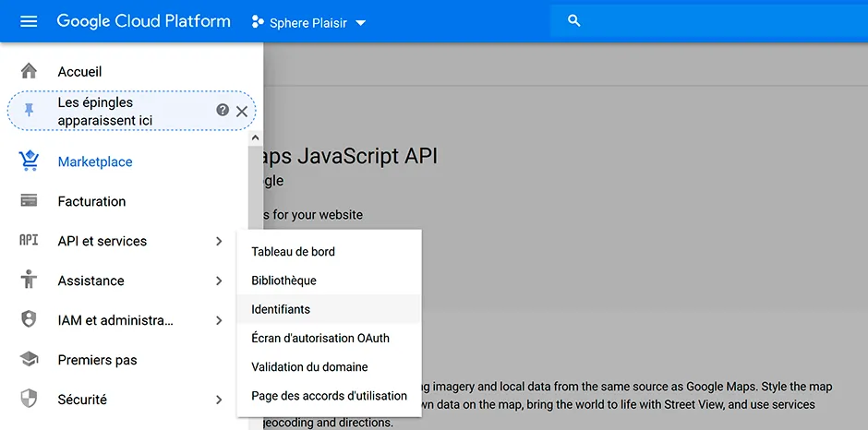Expand the IAM et administration arrow
Screen dimensions: 868x430
tap(219, 320)
